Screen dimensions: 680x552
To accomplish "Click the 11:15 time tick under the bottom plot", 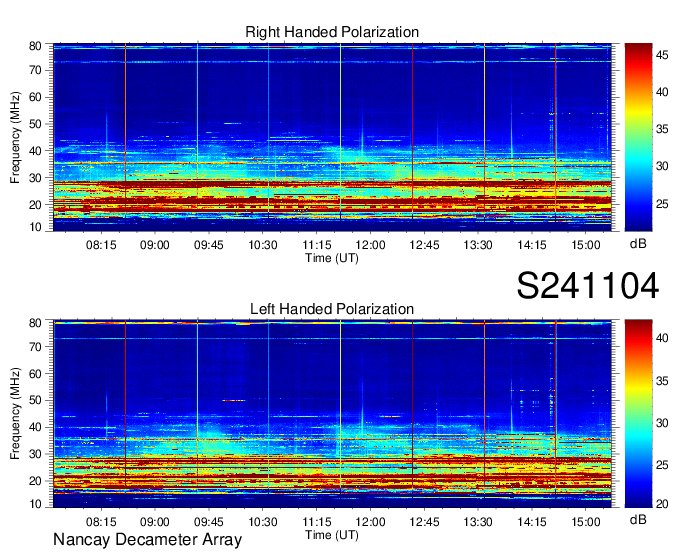I will [x=317, y=521].
